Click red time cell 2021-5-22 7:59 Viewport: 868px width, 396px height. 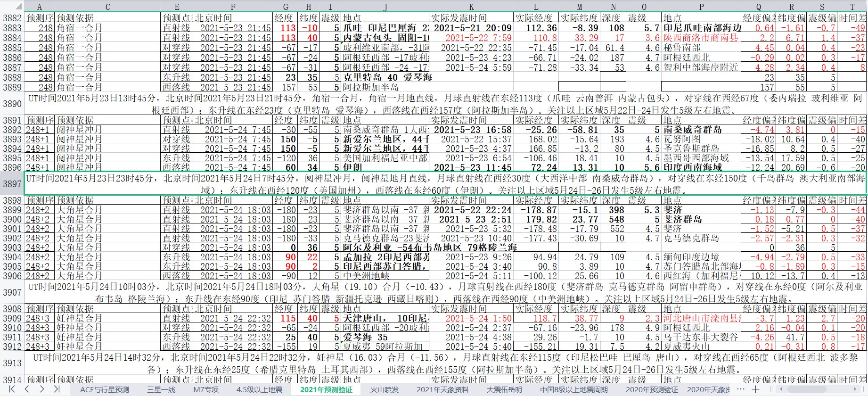click(471, 38)
